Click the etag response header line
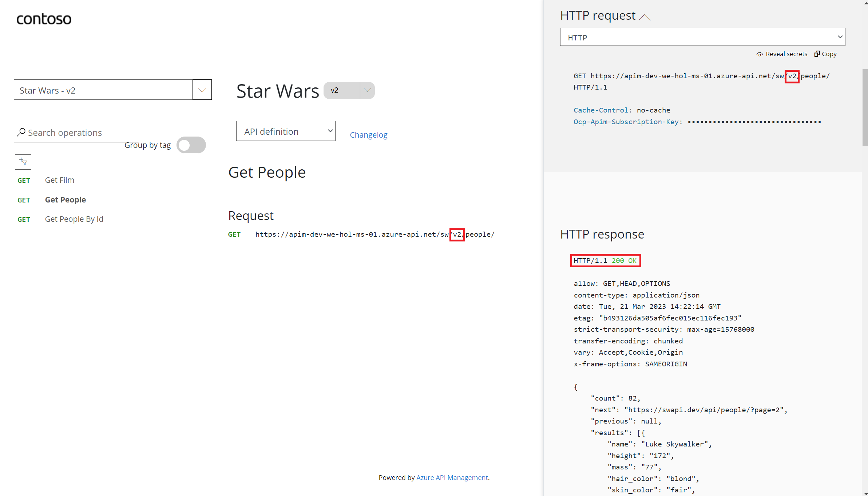The image size is (868, 496). click(x=658, y=318)
